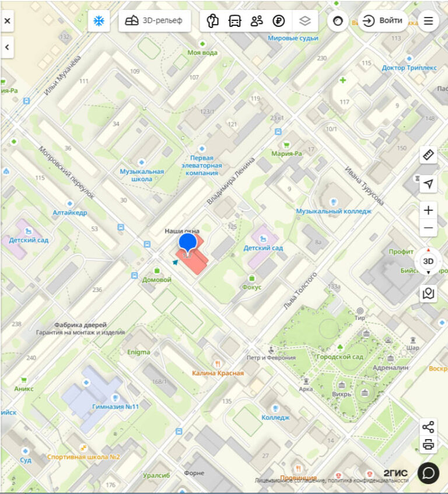
Task: Open the Уралсиб bank label
Action: point(156,475)
